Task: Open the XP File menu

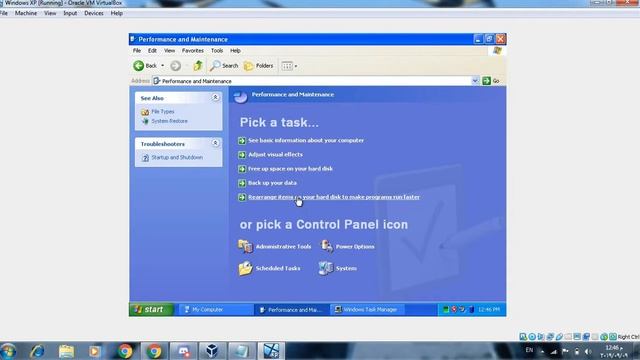Action: pyautogui.click(x=137, y=51)
